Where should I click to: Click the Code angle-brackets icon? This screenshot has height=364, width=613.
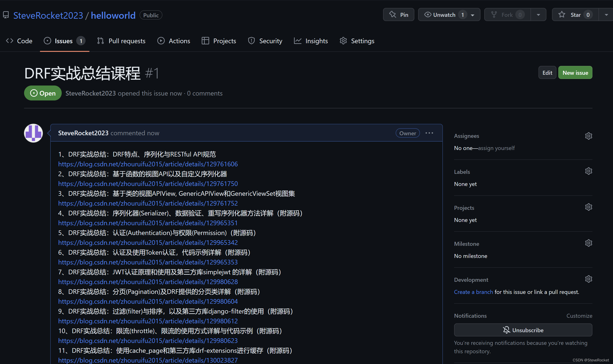10,41
